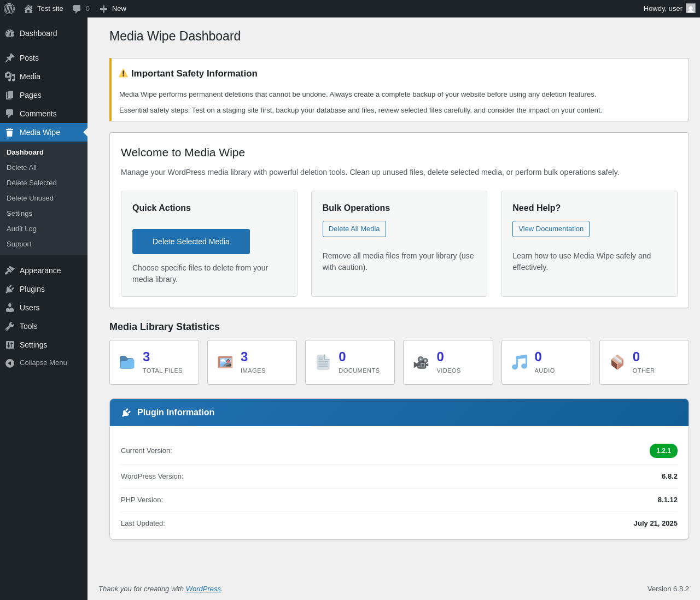Follow the WordPress link in the footer

[203, 589]
